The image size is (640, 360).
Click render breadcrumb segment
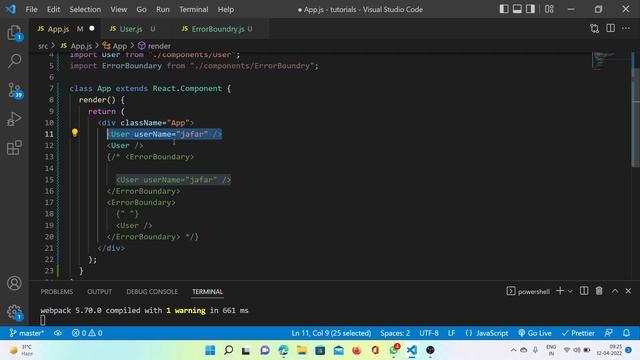click(x=154, y=46)
